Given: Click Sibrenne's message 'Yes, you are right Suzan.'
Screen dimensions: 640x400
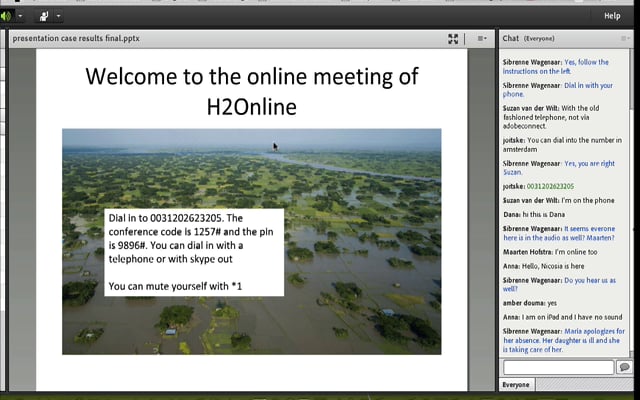Looking at the screenshot, I should coord(558,168).
